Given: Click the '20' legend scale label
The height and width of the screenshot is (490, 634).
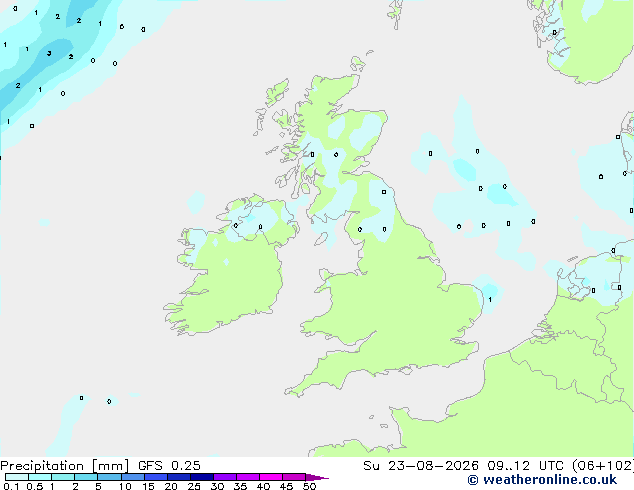Looking at the screenshot, I should [x=171, y=486].
